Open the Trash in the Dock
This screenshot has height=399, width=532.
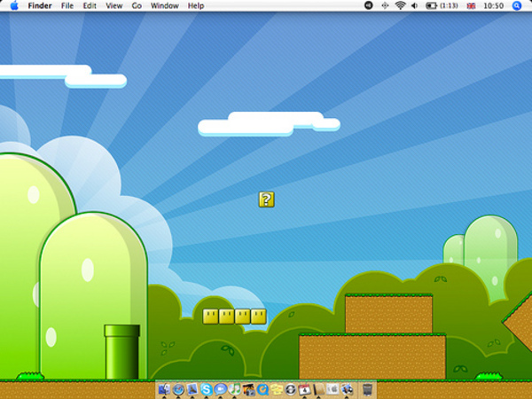tap(367, 389)
